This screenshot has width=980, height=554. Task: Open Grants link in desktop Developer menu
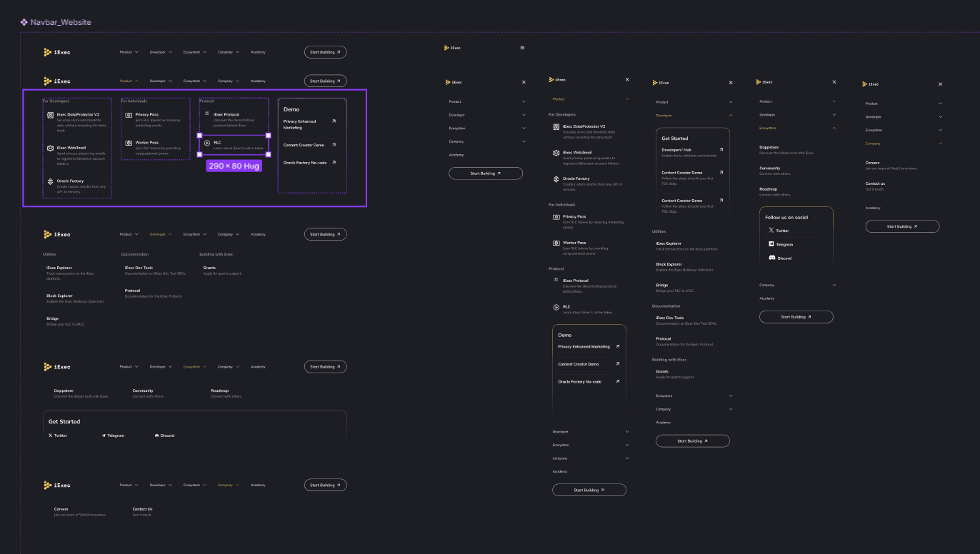209,268
